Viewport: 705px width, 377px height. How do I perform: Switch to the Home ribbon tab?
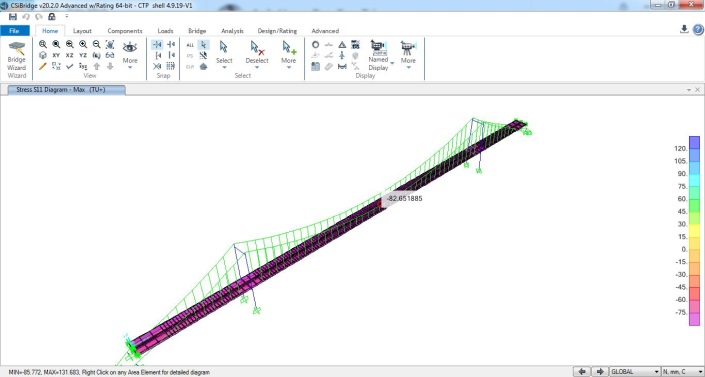50,31
